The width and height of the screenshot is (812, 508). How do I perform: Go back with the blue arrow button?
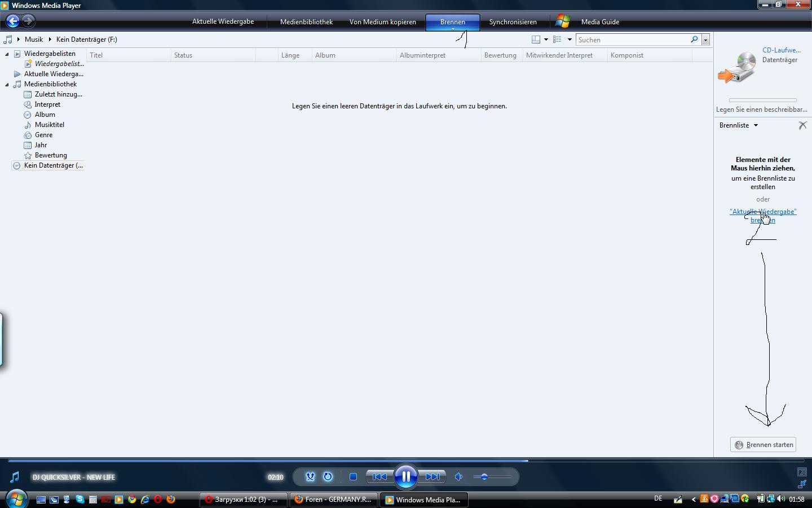click(12, 21)
